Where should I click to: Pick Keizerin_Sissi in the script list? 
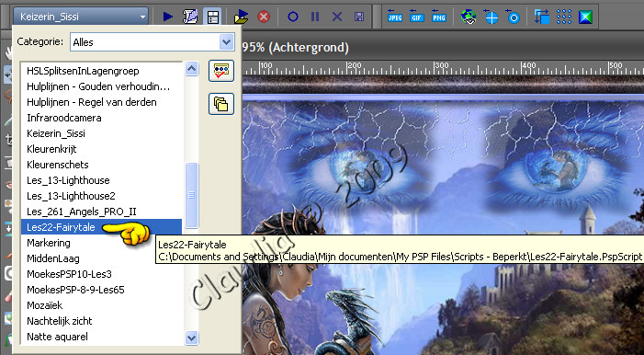pyautogui.click(x=101, y=133)
